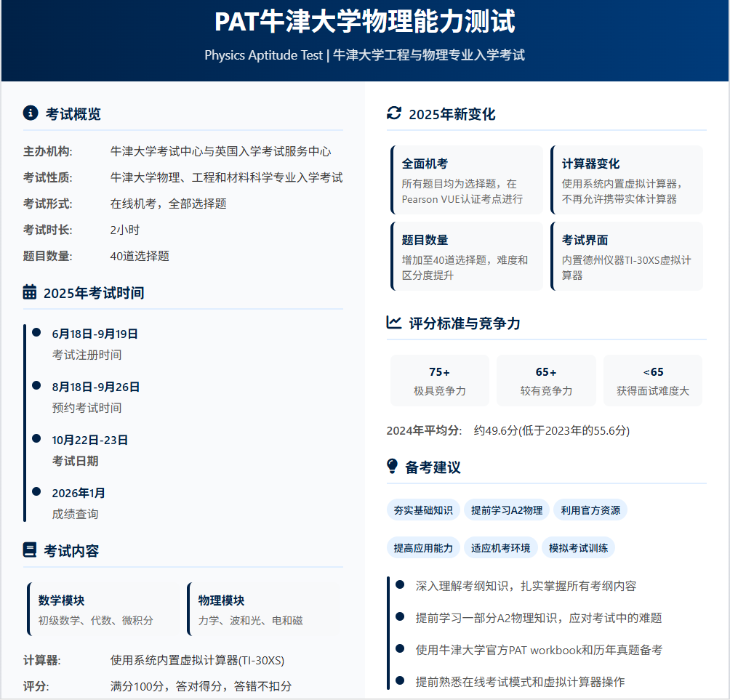The height and width of the screenshot is (700, 730).
Task: Click the text 使用系统内置虚拟计算器(TI-30XS)
Action: [x=197, y=660]
